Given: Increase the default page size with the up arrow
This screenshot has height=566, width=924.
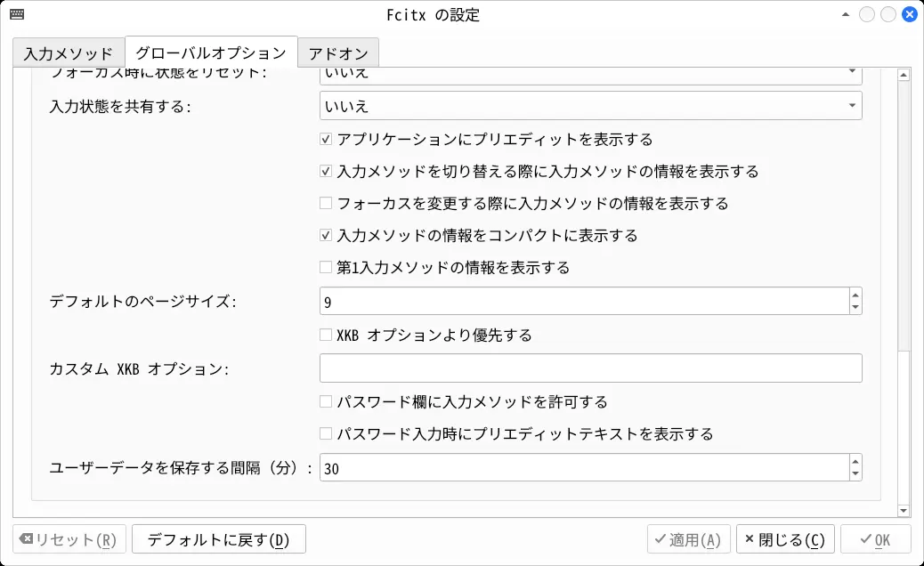Looking at the screenshot, I should (x=855, y=295).
